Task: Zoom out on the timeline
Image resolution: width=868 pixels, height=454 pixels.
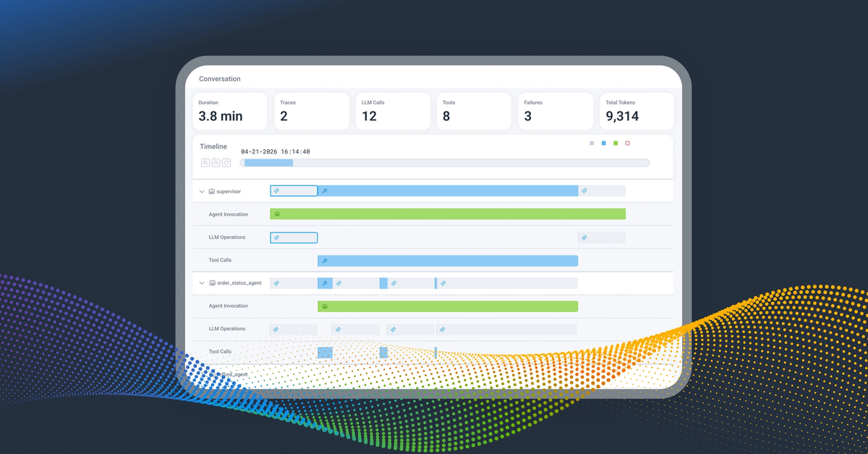Action: tap(216, 163)
